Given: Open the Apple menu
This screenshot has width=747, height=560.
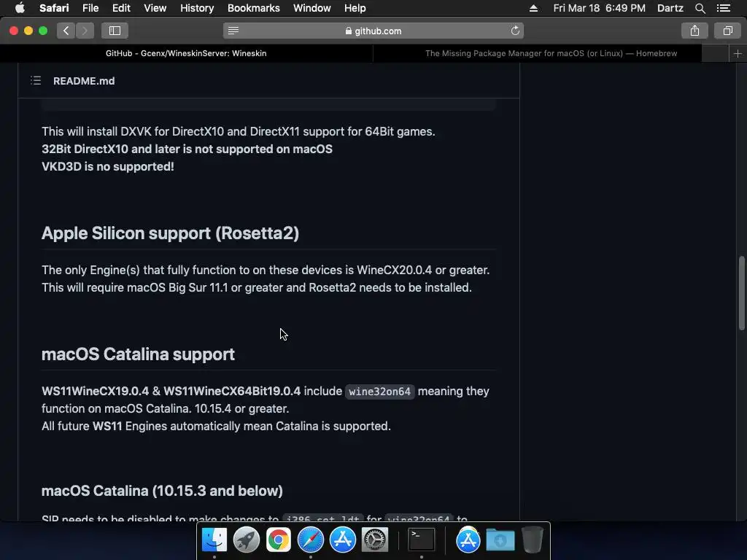Looking at the screenshot, I should (20, 8).
